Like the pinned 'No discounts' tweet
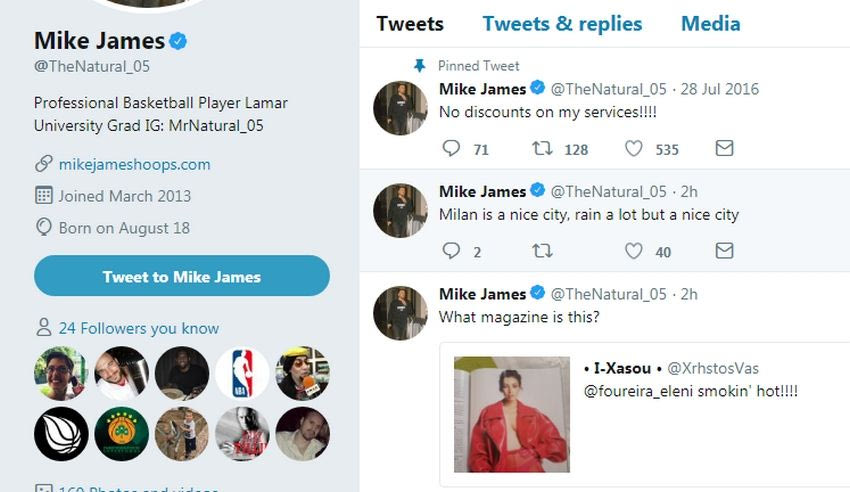Screen dimensions: 850x492 633,149
